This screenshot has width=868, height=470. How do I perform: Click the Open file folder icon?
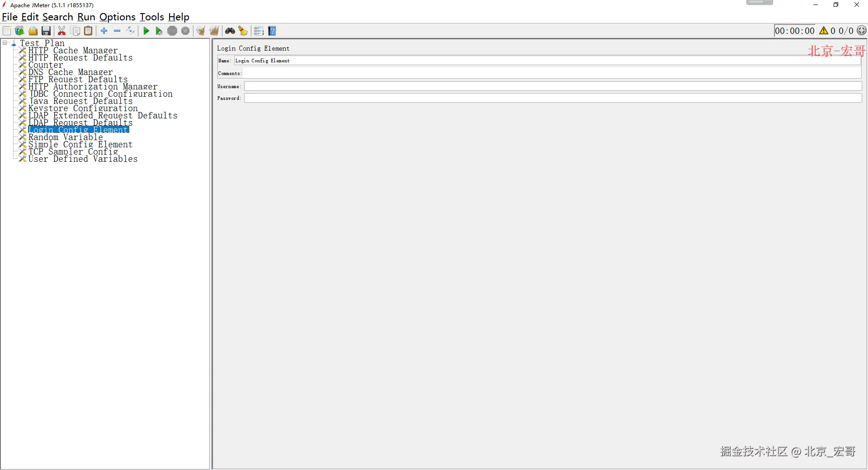(33, 31)
